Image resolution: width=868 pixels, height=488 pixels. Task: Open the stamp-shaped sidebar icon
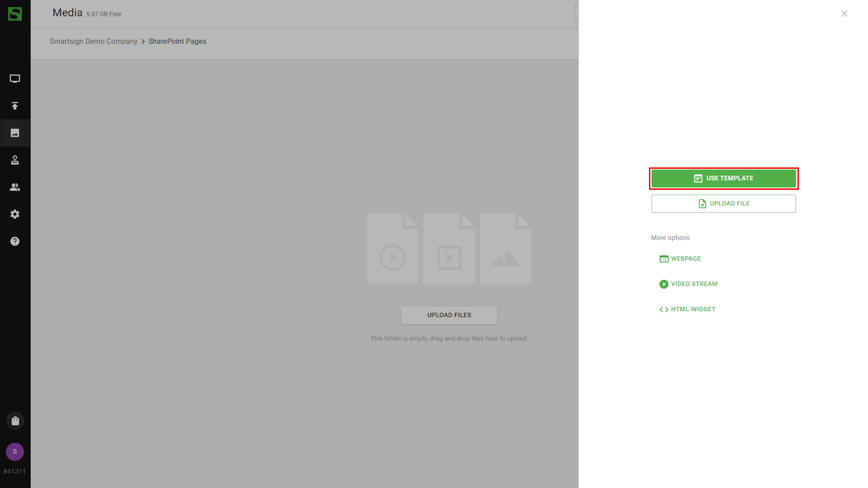pyautogui.click(x=15, y=160)
